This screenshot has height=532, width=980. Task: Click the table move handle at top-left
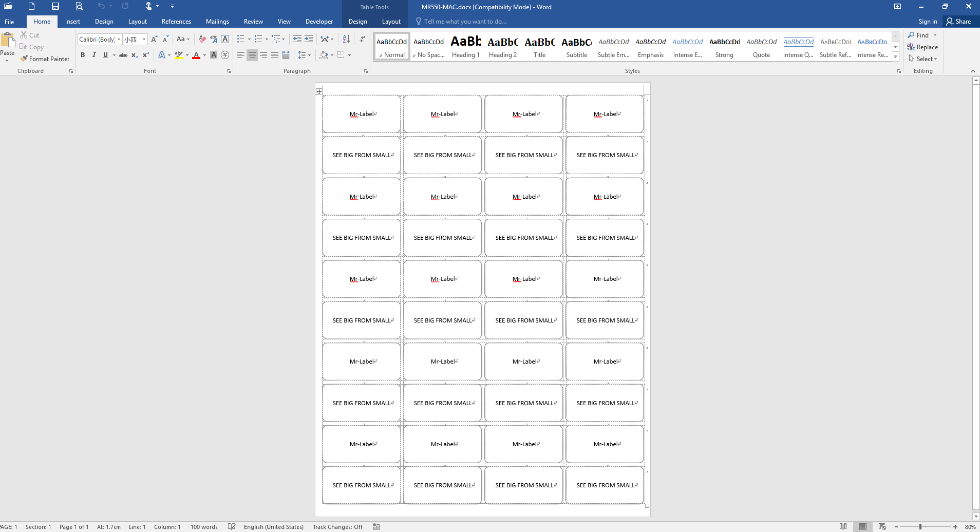(319, 91)
